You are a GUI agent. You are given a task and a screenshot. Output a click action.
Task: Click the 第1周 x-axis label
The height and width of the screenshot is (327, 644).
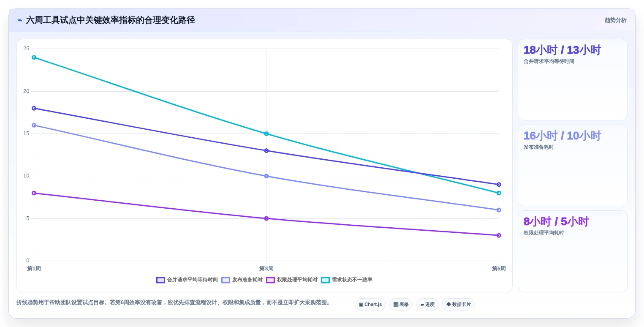click(34, 269)
